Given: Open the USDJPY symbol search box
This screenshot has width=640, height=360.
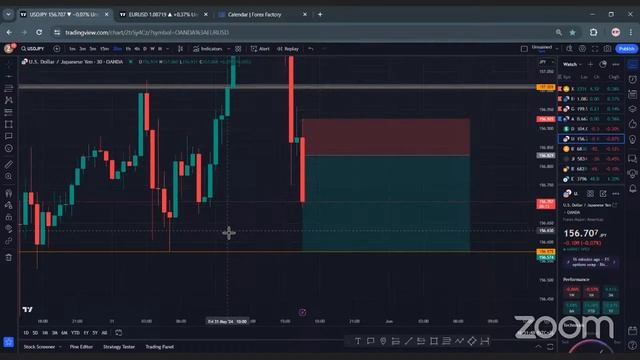Looking at the screenshot, I should tap(33, 49).
